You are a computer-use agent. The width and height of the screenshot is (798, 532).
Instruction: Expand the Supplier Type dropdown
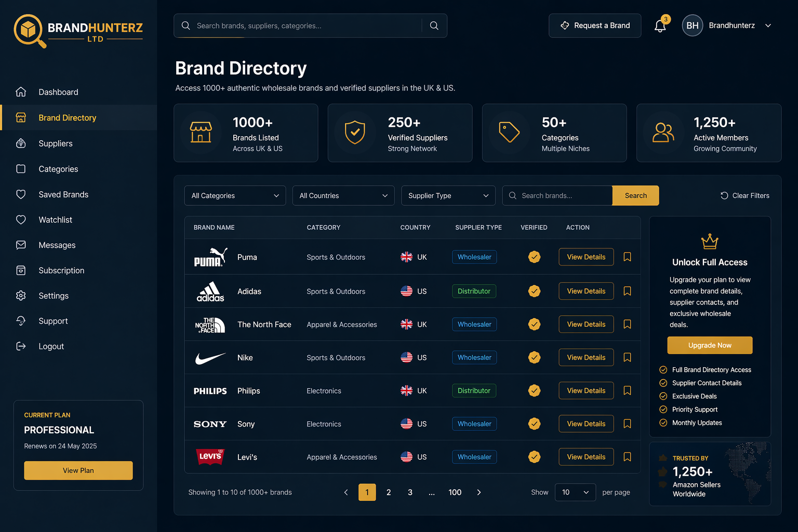tap(448, 195)
